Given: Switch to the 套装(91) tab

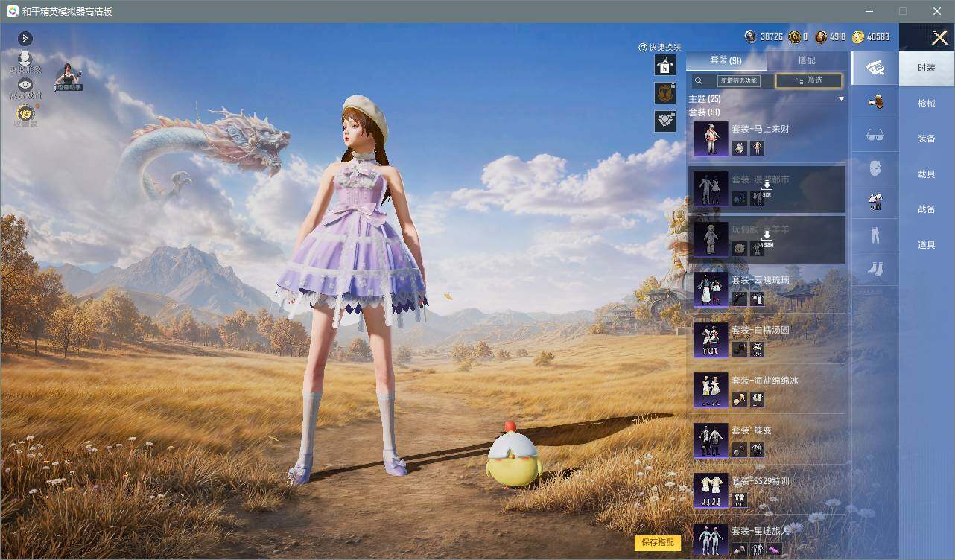Looking at the screenshot, I should [x=726, y=60].
